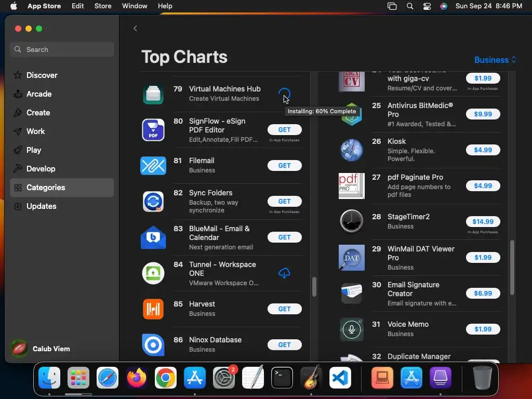This screenshot has width=532, height=399.
Task: Select Play in the sidebar
Action: 62,150
